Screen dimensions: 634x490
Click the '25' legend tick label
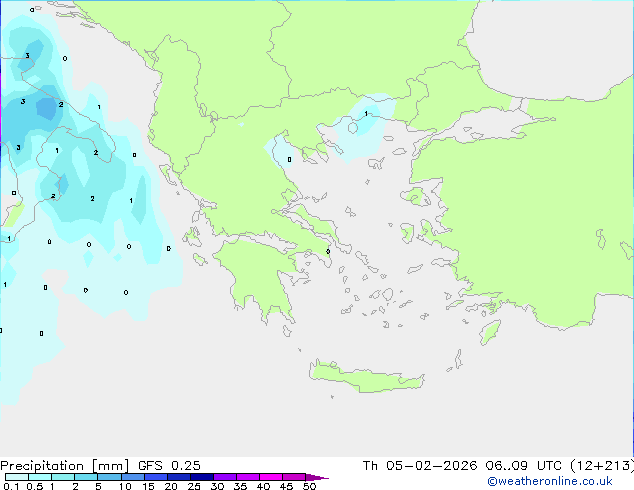pos(194,486)
